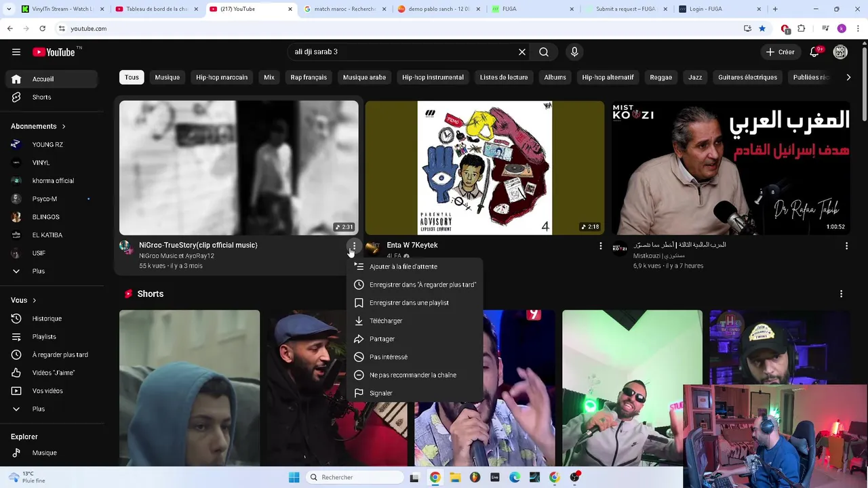868x488 pixels.
Task: Open options for Enta W 7Keytek video
Action: 600,246
